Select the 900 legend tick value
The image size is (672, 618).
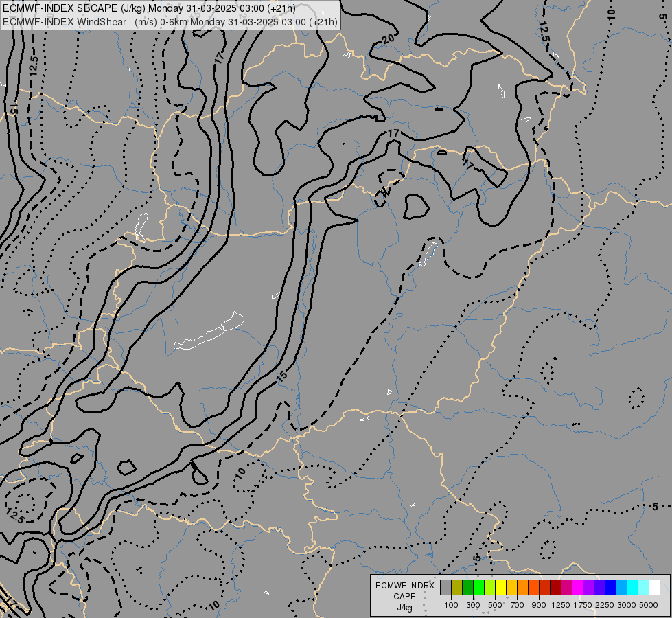click(539, 605)
